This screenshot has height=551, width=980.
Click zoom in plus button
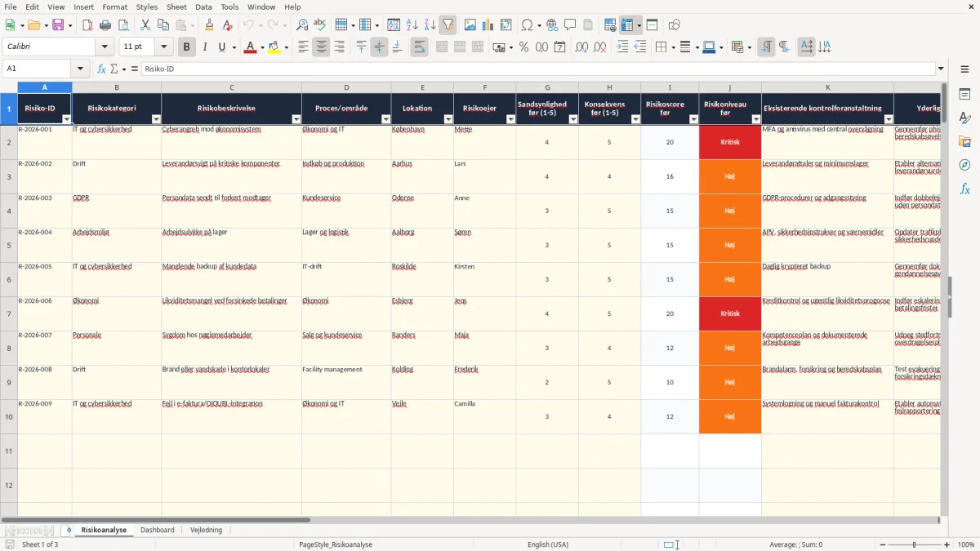click(947, 544)
